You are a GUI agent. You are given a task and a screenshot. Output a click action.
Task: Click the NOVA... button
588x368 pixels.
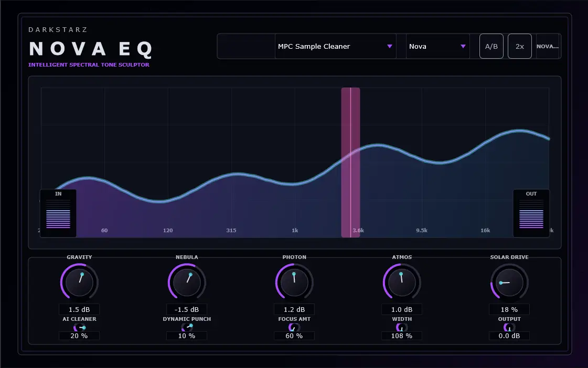click(x=548, y=46)
